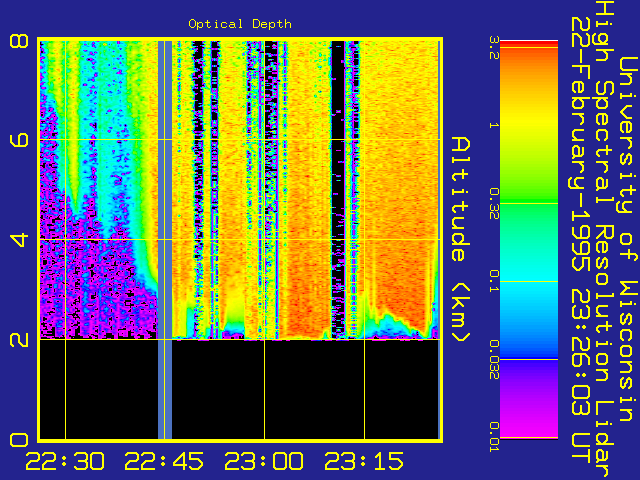Click the colorbar label 0.01
640x480 pixels.
[494, 437]
